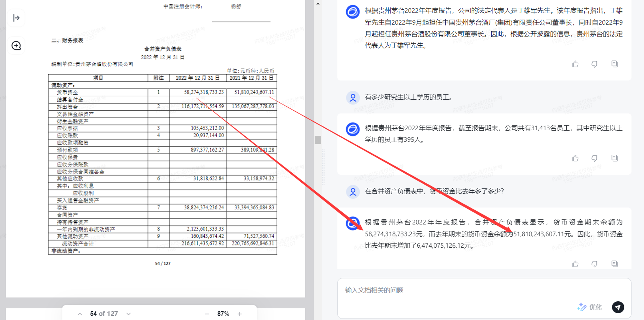The height and width of the screenshot is (320, 644).
Task: Copy the monetary funds answer
Action: (x=614, y=264)
